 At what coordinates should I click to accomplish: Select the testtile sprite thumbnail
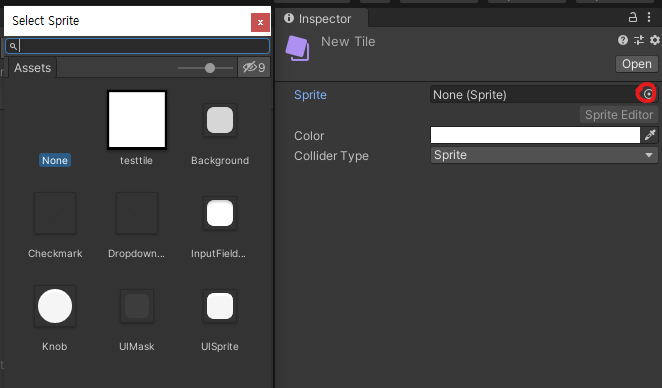tap(137, 120)
